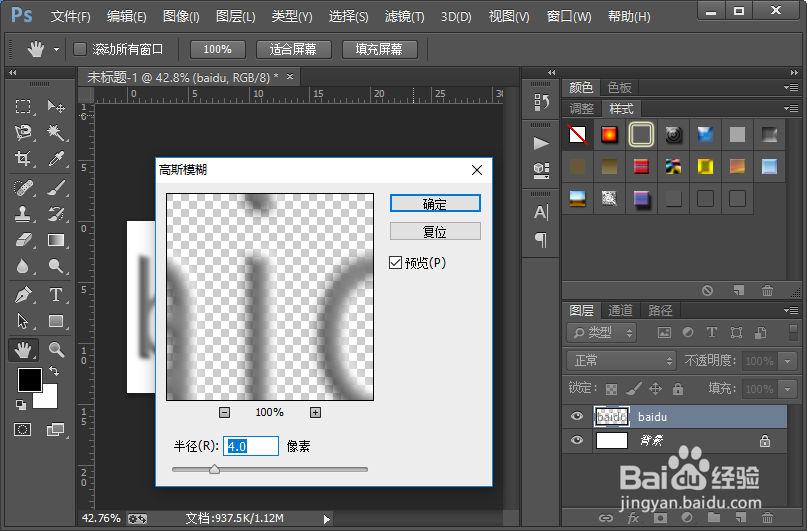This screenshot has height=531, width=807.
Task: Expand the 不透明度 value dropdown
Action: coord(787,361)
